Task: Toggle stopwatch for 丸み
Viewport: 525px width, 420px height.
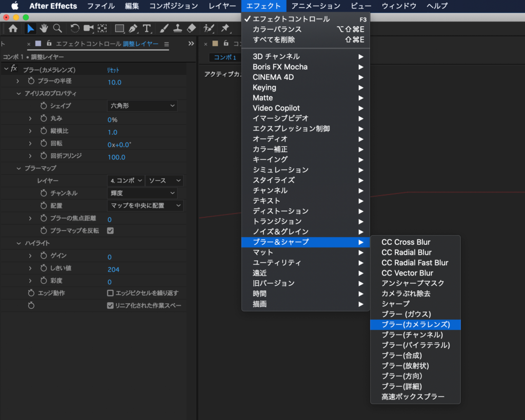Action: tap(44, 118)
